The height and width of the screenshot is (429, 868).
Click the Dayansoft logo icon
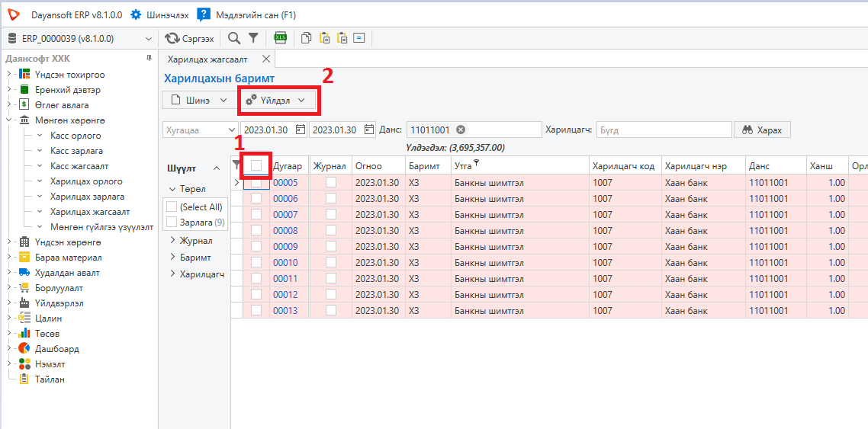15,15
